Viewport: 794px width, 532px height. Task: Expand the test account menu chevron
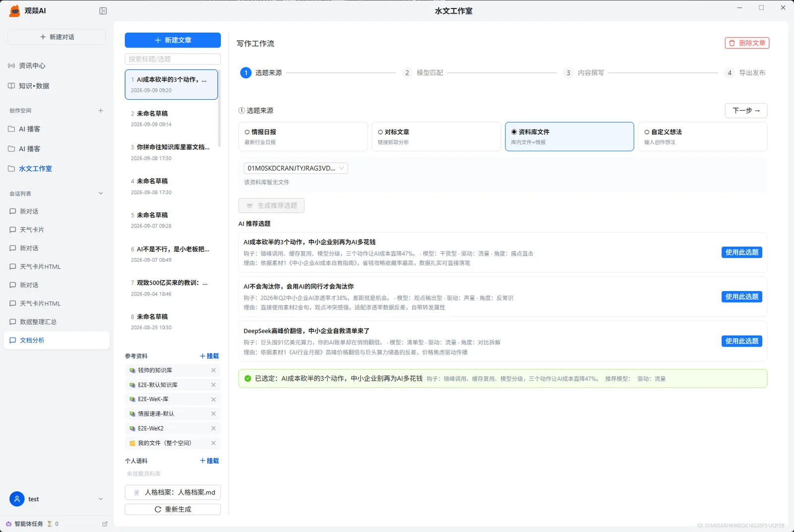(x=101, y=499)
